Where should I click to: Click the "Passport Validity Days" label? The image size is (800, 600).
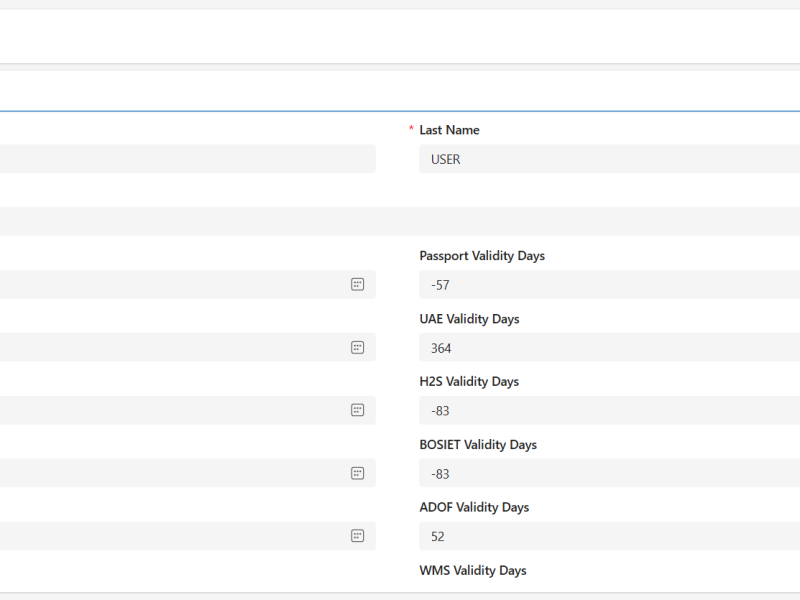click(x=482, y=256)
